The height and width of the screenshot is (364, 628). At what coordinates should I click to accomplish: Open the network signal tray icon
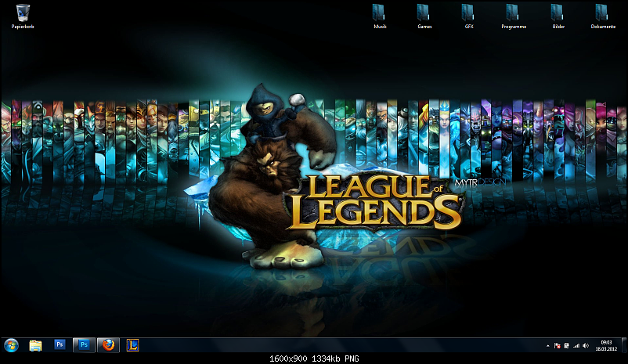tap(576, 345)
